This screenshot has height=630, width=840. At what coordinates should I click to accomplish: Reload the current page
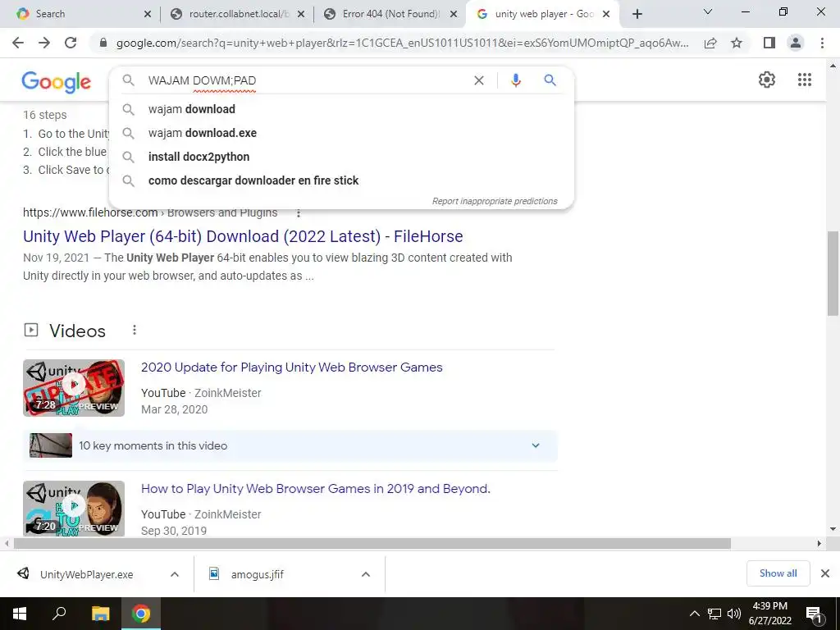tap(71, 43)
